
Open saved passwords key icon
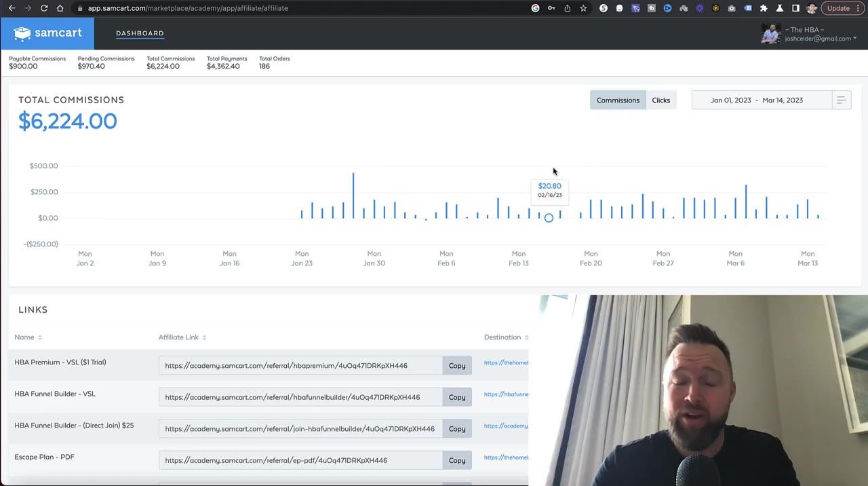pos(551,8)
